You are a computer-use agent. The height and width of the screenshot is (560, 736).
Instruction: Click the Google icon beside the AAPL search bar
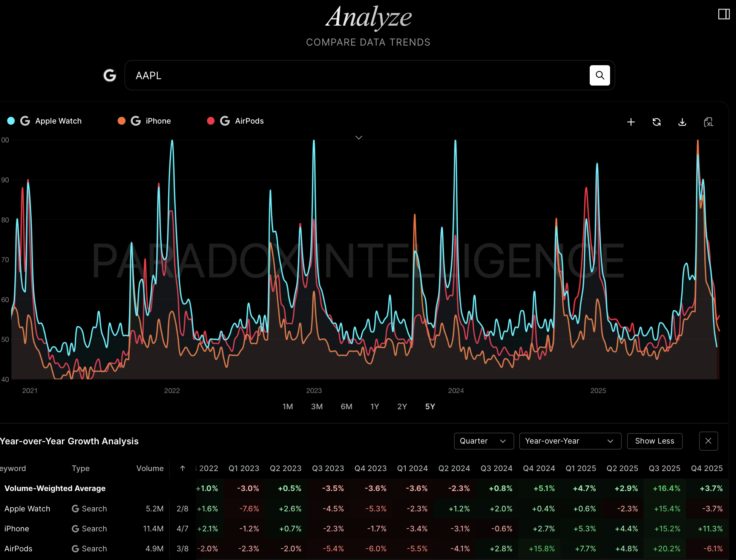[110, 75]
